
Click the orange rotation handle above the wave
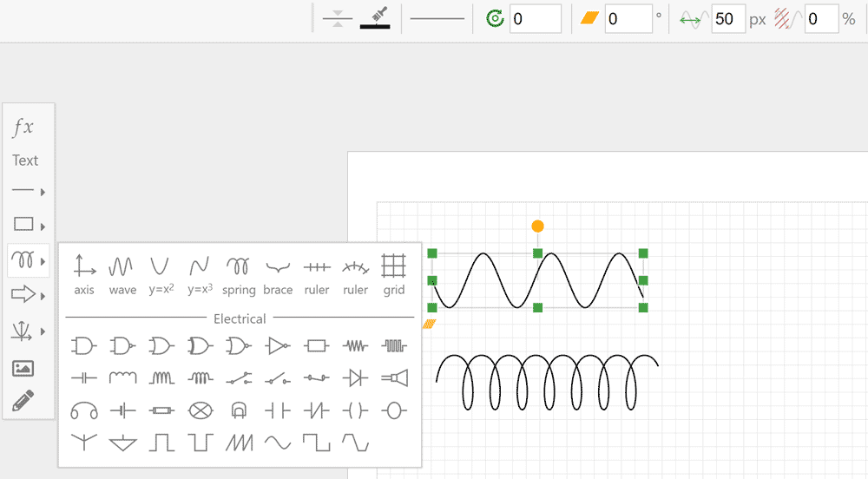pyautogui.click(x=537, y=226)
